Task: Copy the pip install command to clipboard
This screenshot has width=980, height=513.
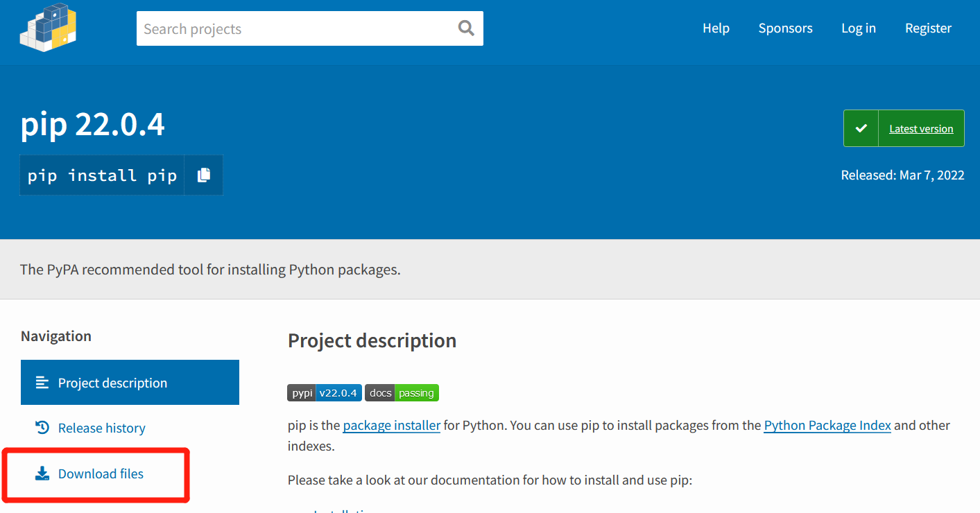Action: pyautogui.click(x=203, y=175)
